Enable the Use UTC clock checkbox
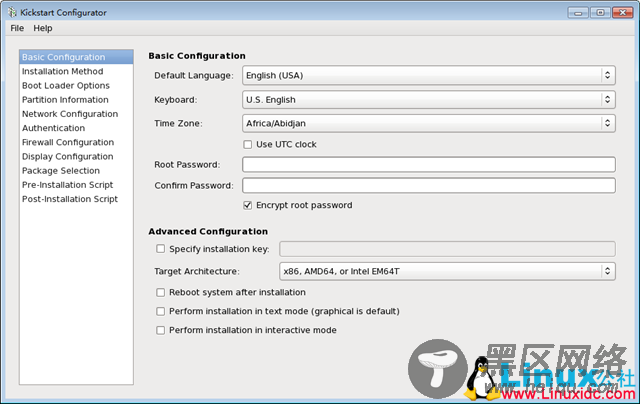Image resolution: width=640 pixels, height=404 pixels. [247, 144]
